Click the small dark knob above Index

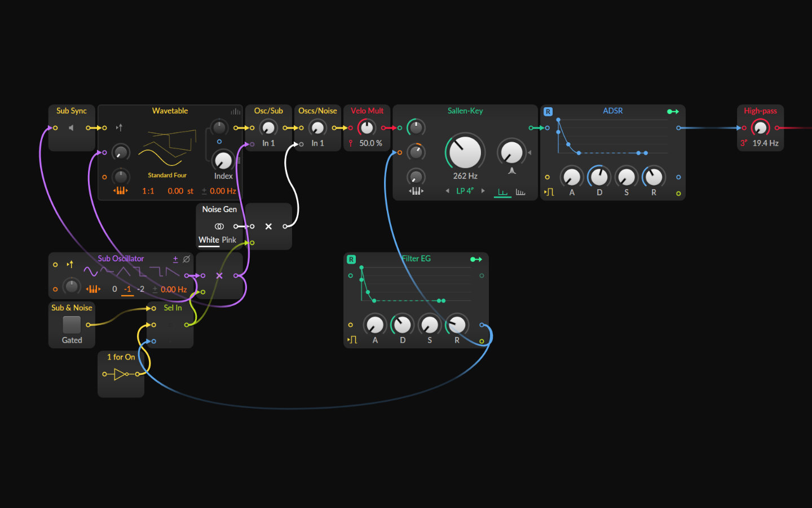coord(219,128)
